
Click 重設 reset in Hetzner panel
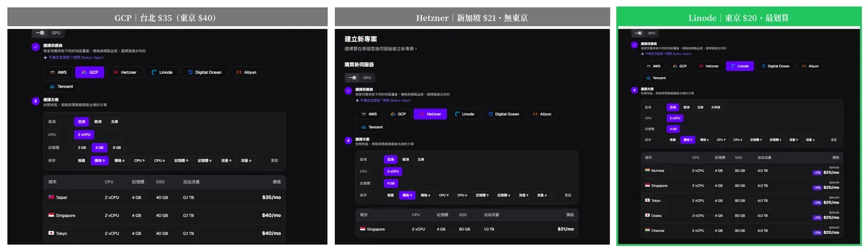[567, 195]
